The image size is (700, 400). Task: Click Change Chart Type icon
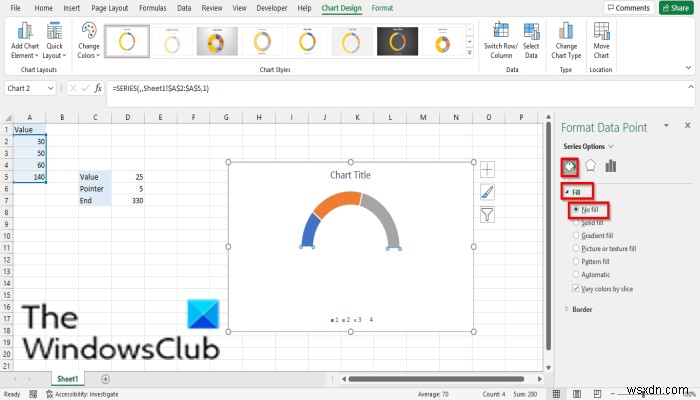point(566,31)
